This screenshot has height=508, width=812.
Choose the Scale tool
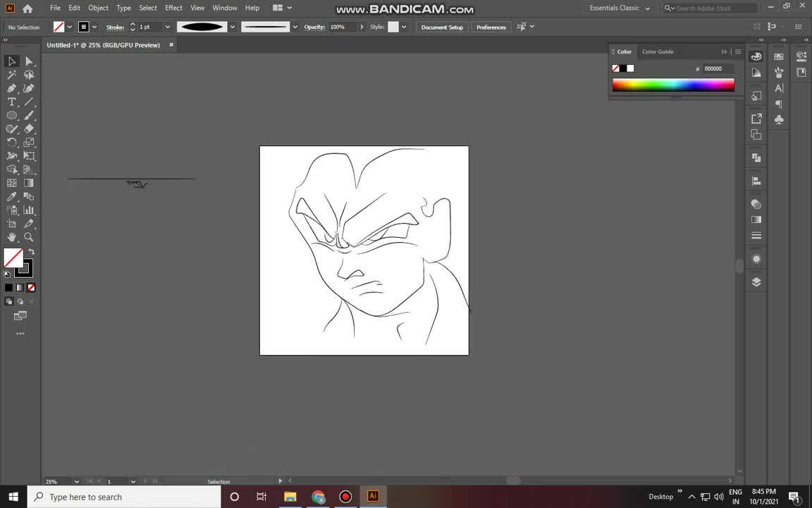click(x=29, y=143)
